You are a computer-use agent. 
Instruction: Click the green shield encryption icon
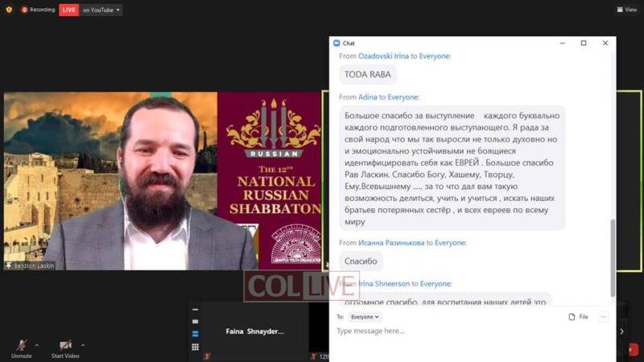click(9, 10)
